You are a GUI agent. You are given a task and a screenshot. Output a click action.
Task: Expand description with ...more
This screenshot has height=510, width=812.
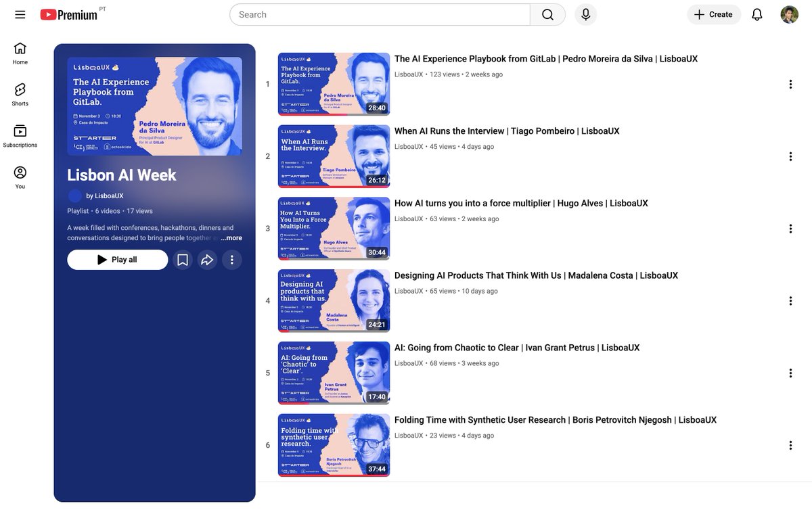pos(231,238)
